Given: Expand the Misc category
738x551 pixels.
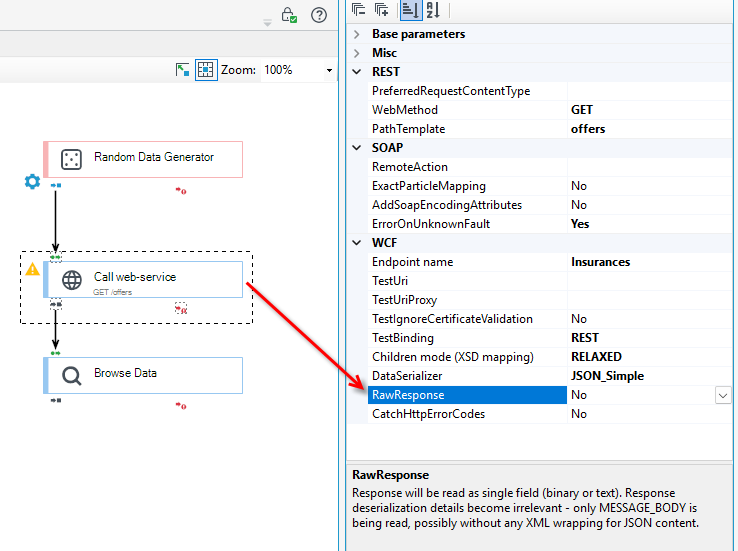Looking at the screenshot, I should (357, 53).
